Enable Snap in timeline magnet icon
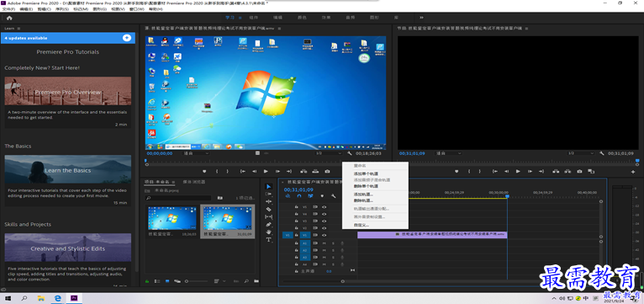Viewport: 644px width, 304px height. [x=299, y=196]
